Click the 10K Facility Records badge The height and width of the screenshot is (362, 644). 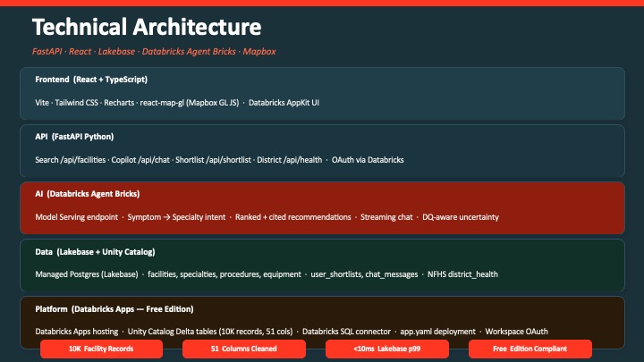[x=101, y=349]
